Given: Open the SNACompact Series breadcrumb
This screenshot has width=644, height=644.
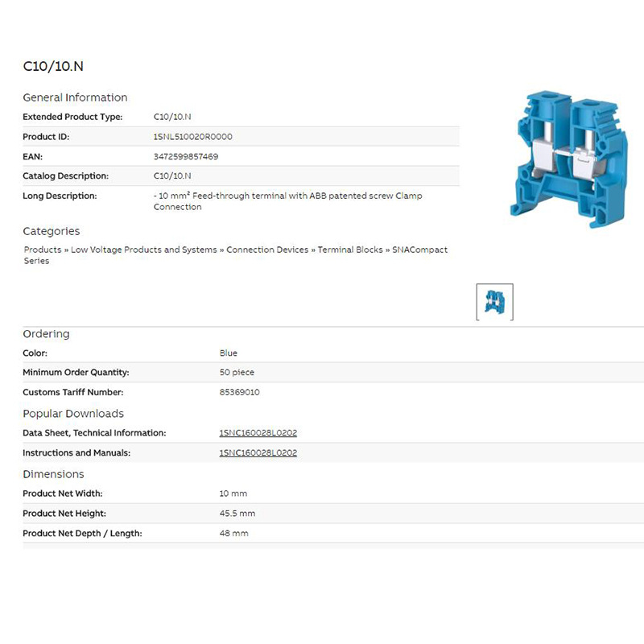Looking at the screenshot, I should pyautogui.click(x=236, y=255).
